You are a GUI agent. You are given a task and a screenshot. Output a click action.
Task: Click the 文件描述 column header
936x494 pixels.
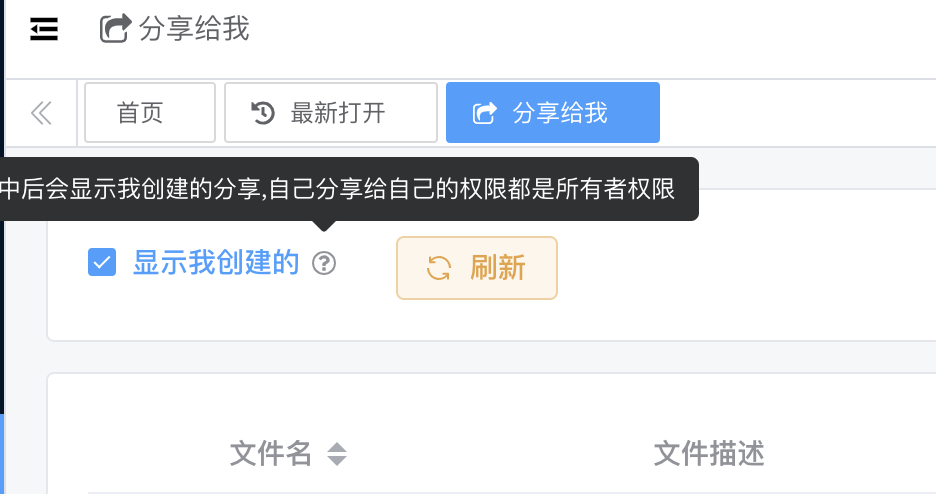pyautogui.click(x=709, y=454)
